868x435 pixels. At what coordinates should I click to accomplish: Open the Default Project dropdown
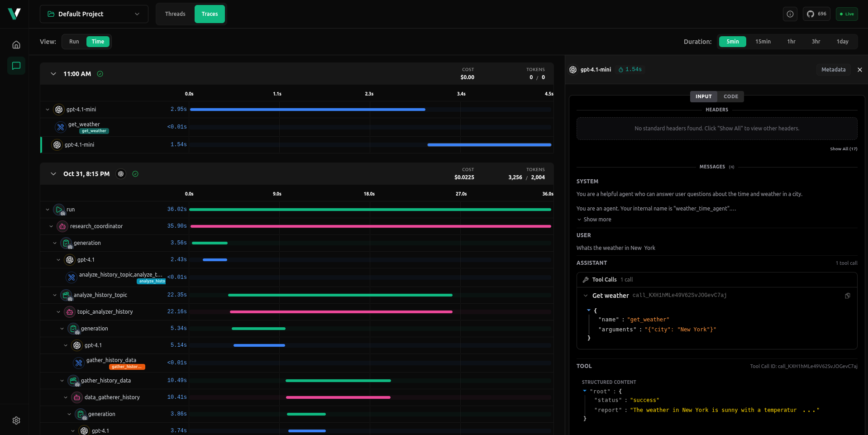pos(94,14)
